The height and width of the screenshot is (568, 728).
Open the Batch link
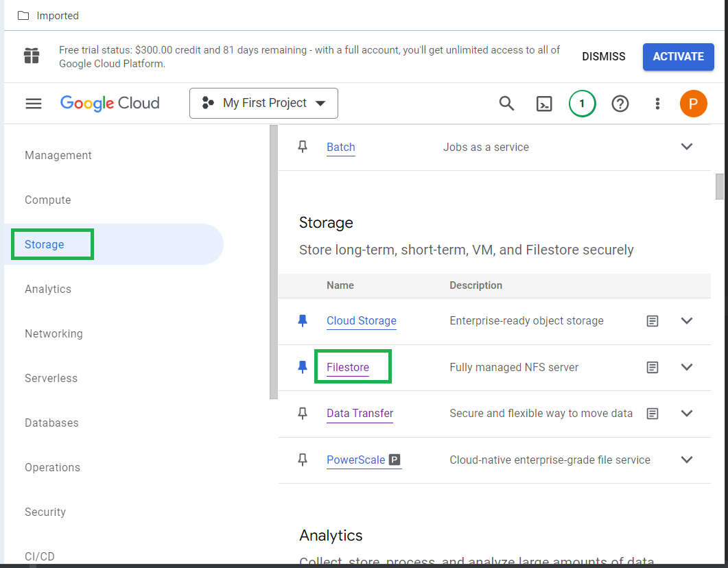coord(341,147)
